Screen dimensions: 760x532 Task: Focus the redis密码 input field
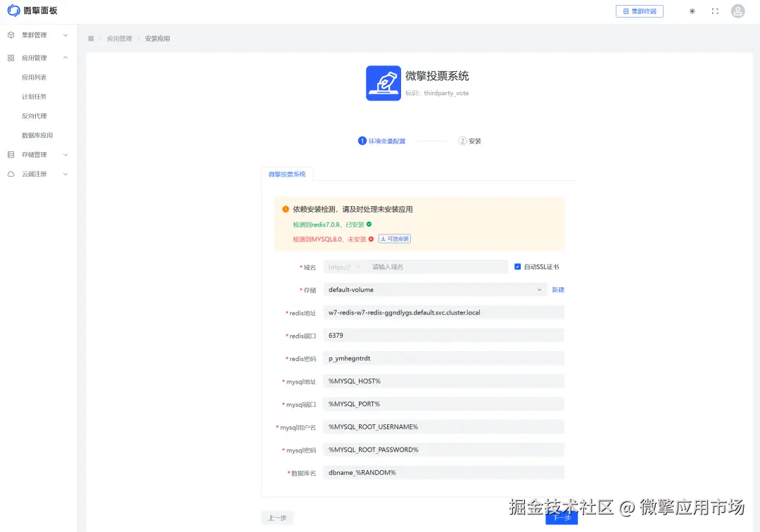click(443, 359)
